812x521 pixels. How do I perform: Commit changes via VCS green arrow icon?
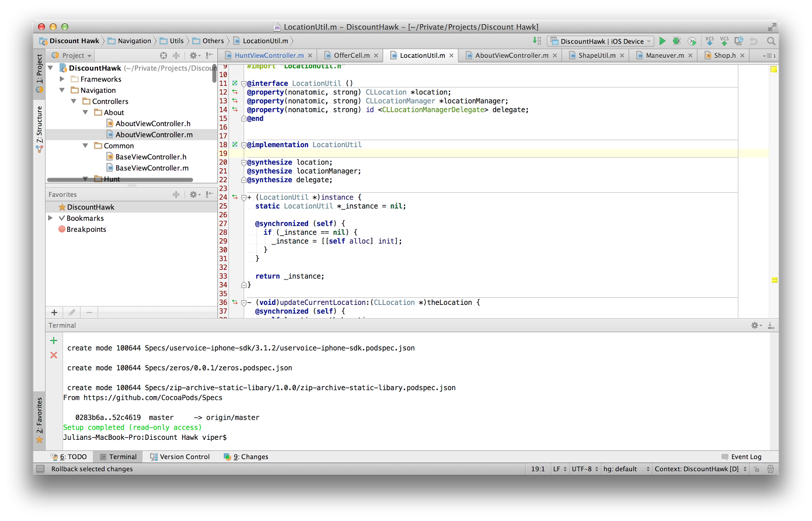pyautogui.click(x=724, y=41)
